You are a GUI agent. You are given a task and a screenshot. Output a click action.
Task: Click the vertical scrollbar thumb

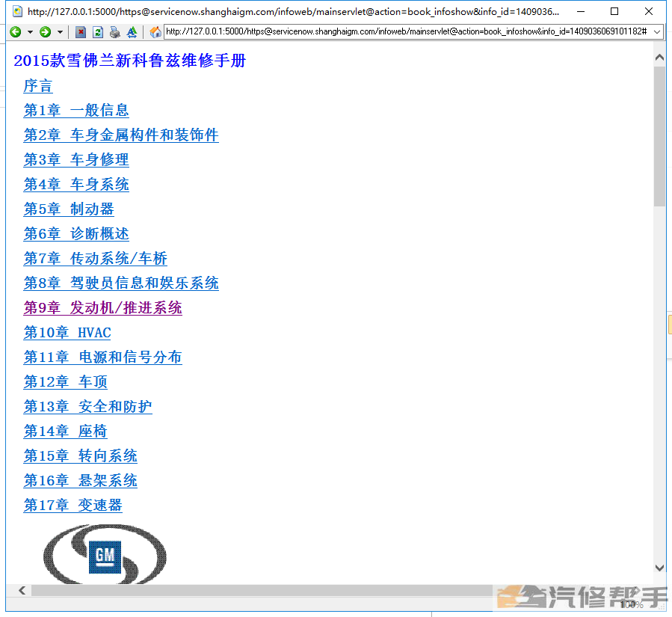point(659,136)
